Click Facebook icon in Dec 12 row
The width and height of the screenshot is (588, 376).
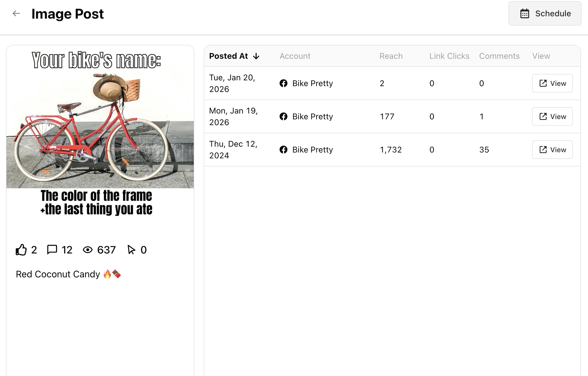(x=283, y=150)
